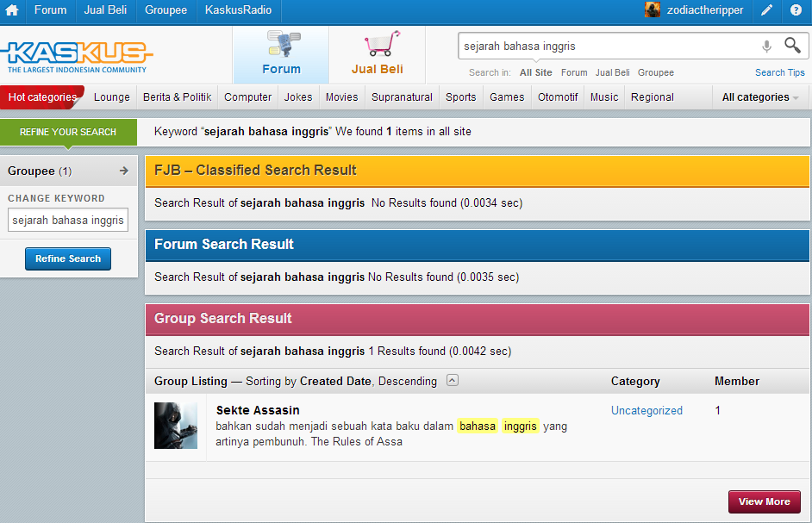812x523 pixels.
Task: Open the All categories dropdown
Action: click(x=759, y=97)
